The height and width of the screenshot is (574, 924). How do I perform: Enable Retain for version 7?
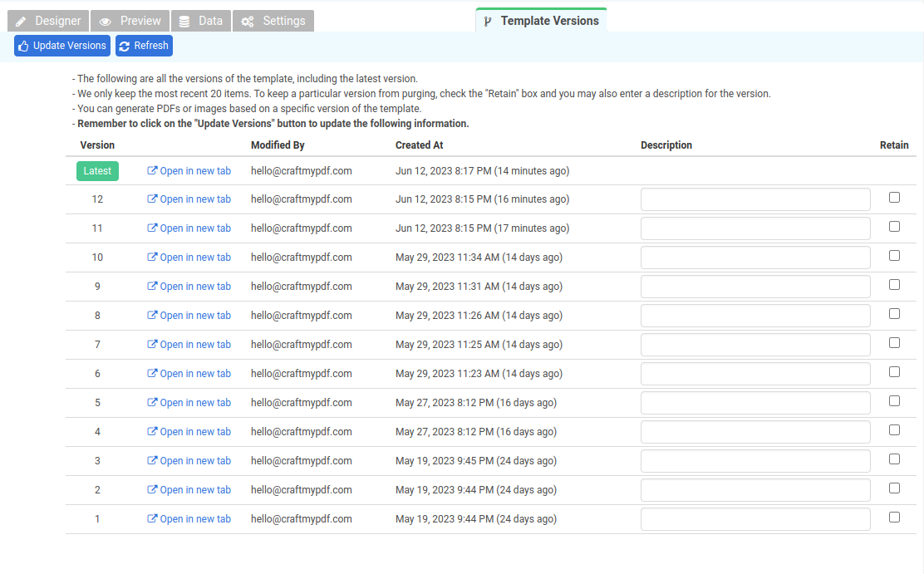[x=894, y=343]
